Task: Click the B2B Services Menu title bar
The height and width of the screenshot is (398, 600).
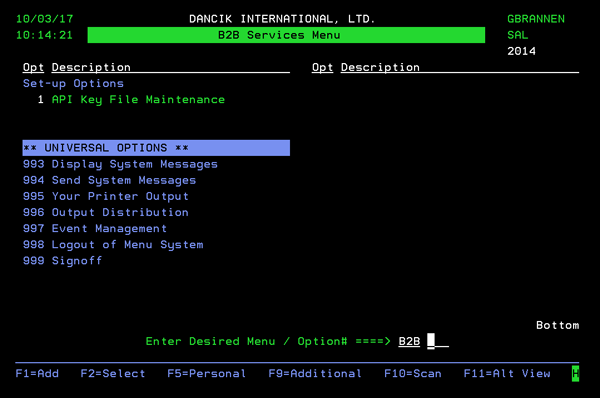Action: coord(286,35)
